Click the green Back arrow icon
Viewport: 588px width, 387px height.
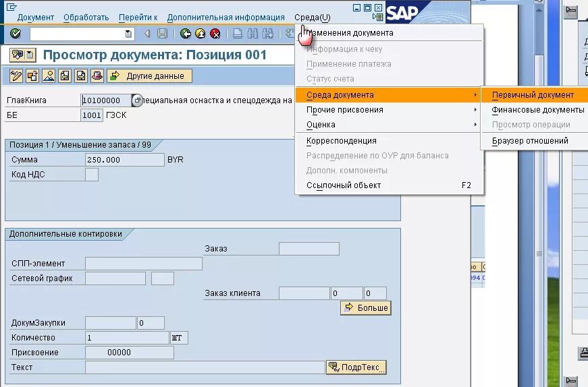pos(185,34)
